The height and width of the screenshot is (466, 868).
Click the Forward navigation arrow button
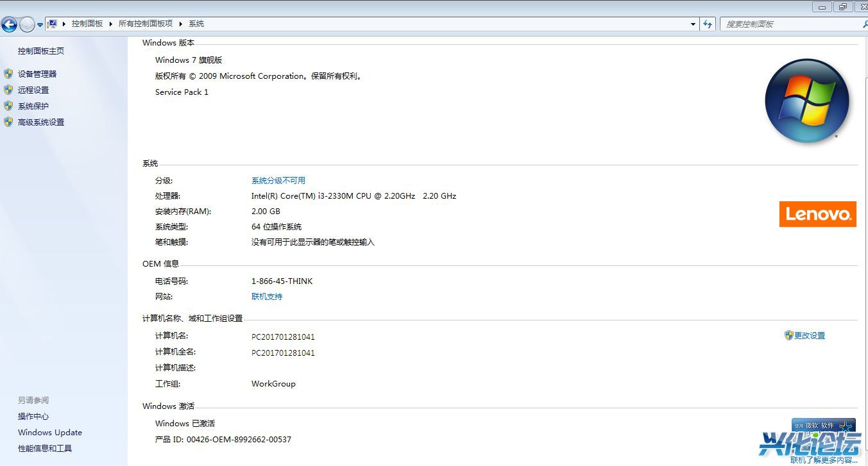pos(27,24)
